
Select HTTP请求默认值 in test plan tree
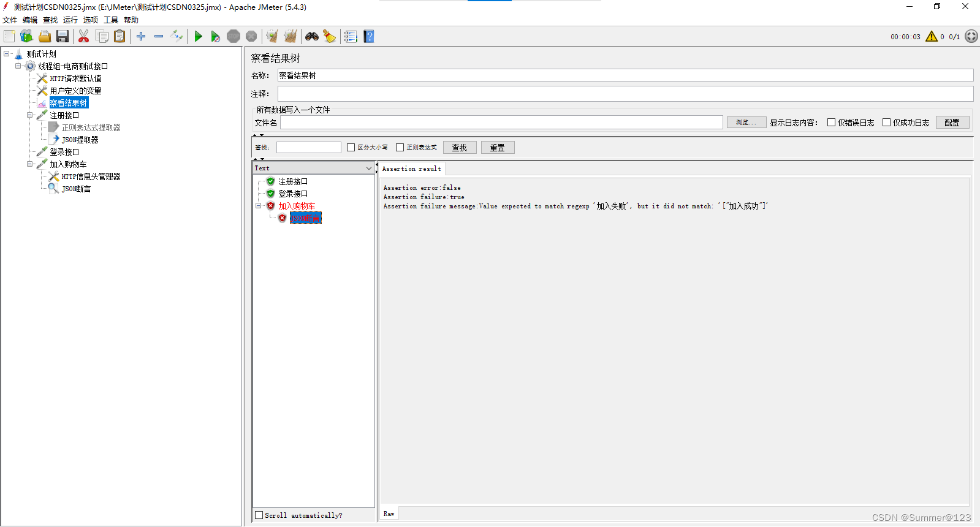pyautogui.click(x=75, y=78)
